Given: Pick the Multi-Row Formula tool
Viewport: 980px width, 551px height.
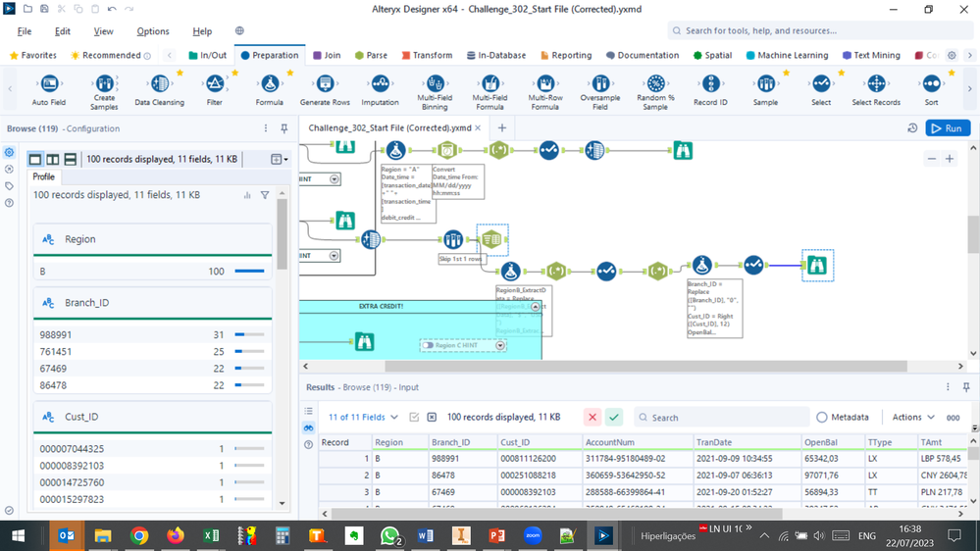Looking at the screenshot, I should (x=545, y=92).
